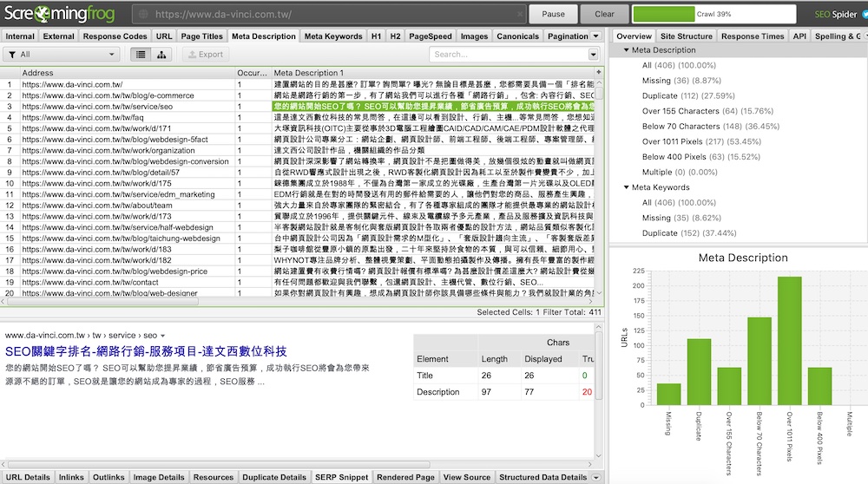Open the Response Codes tab
The width and height of the screenshot is (868, 484).
pos(115,36)
